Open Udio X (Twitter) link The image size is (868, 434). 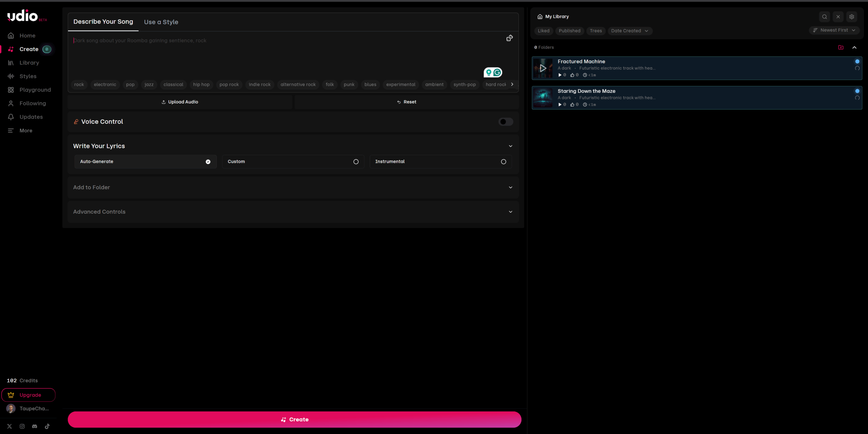click(9, 426)
